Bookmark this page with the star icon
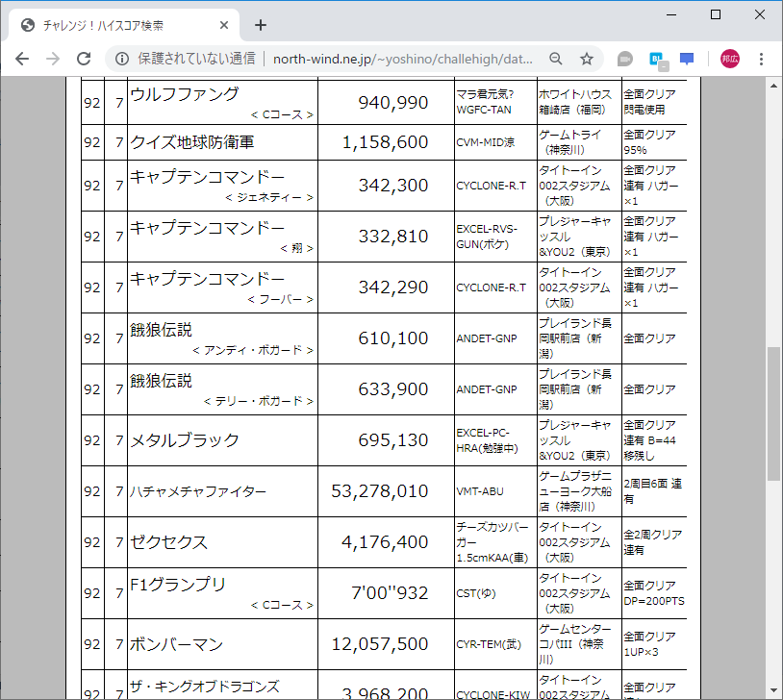This screenshot has width=783, height=700. coord(586,59)
